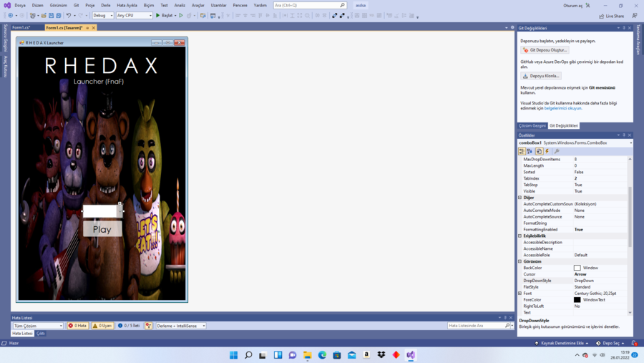This screenshot has height=363, width=644.
Task: Switch to the Çıktı tab
Action: pos(41,334)
